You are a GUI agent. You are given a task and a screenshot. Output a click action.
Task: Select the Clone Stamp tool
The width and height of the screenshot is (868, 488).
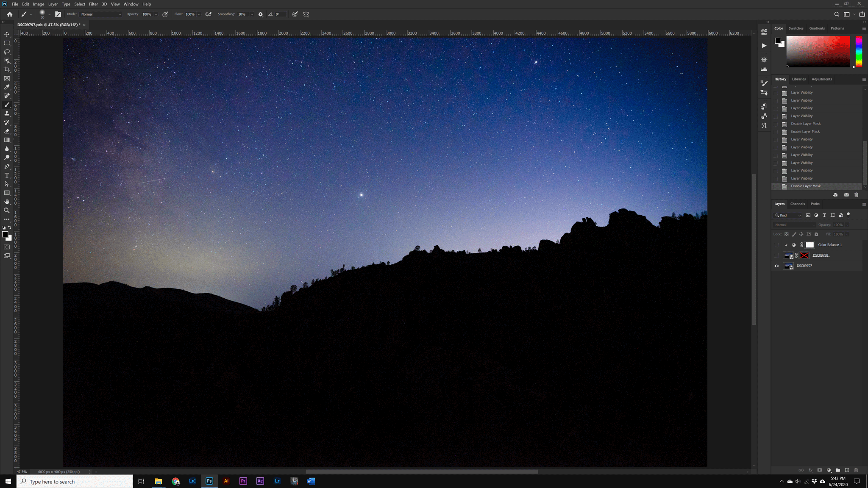coord(7,114)
